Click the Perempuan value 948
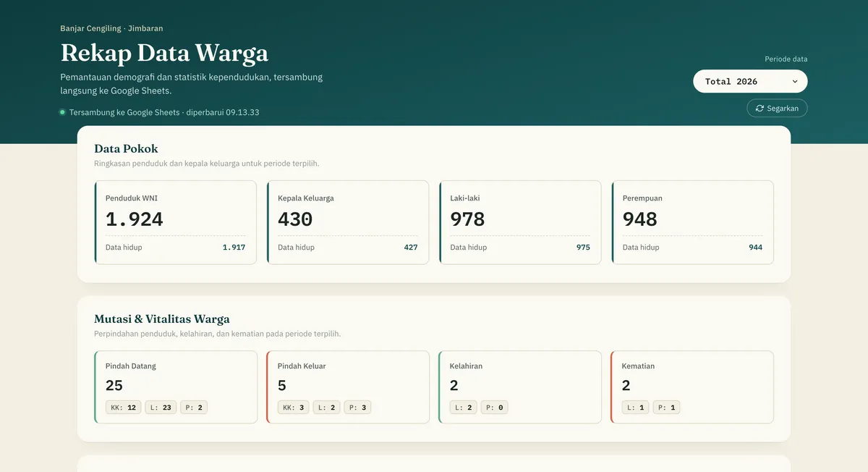The image size is (868, 472). click(x=639, y=219)
